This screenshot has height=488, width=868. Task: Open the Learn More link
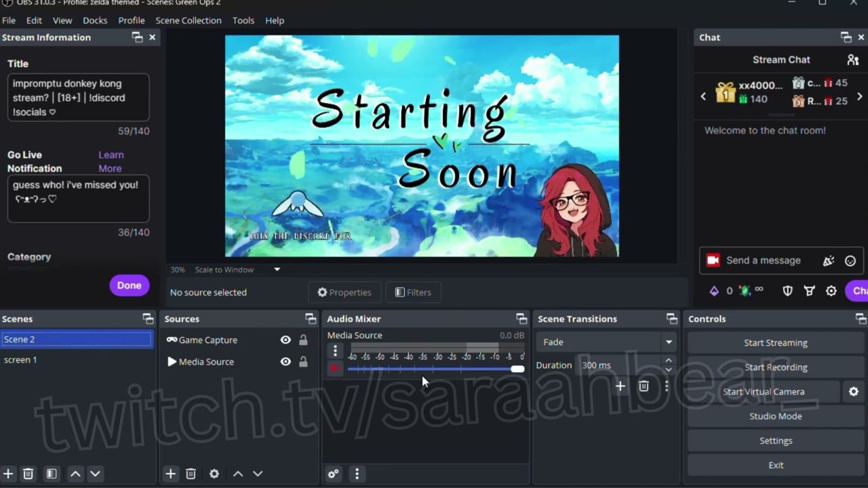(111, 161)
